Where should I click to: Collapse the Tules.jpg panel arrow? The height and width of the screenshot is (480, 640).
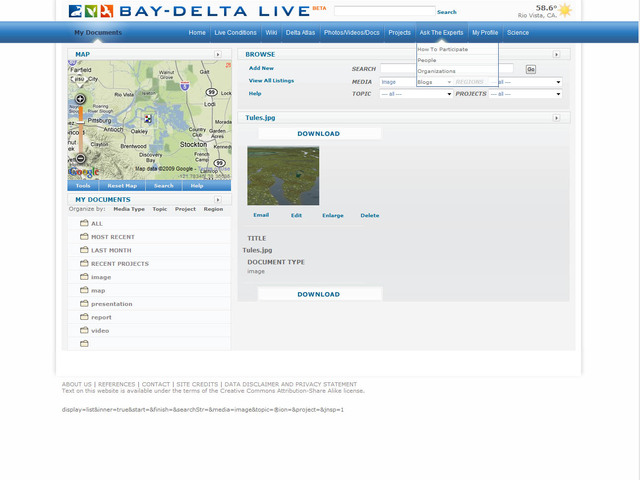[556, 118]
